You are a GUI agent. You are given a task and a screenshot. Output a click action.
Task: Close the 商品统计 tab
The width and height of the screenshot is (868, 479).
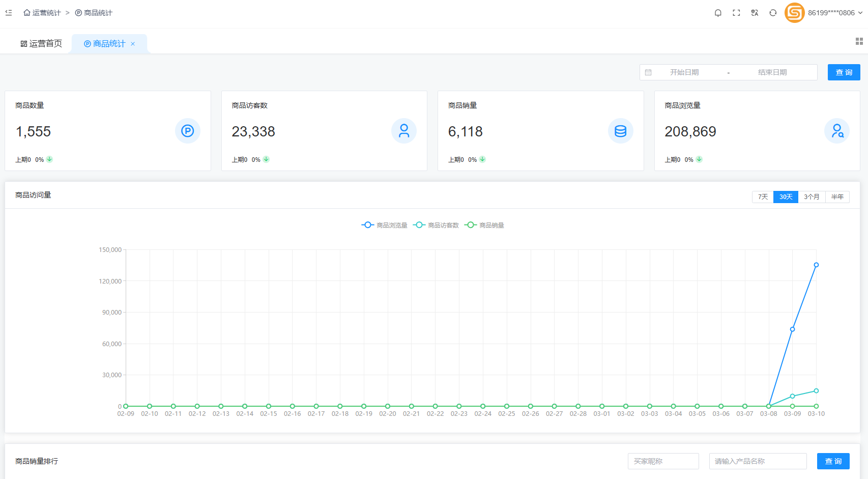coord(133,44)
